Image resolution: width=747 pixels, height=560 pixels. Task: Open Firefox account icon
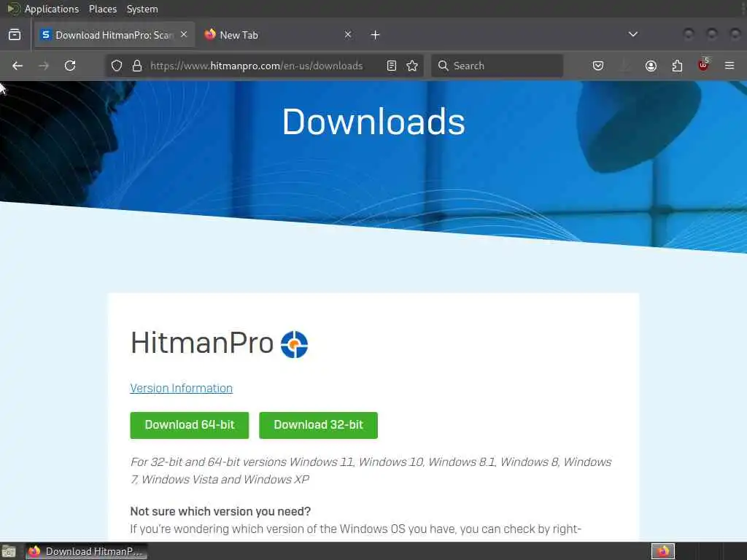click(x=651, y=66)
